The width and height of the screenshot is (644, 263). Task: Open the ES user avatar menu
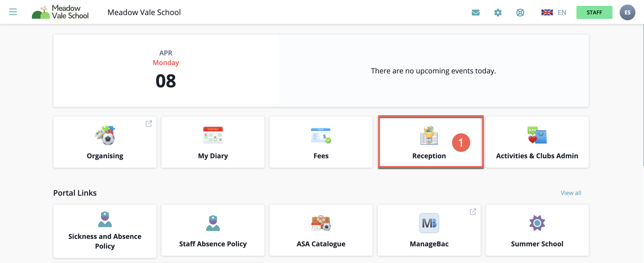(x=627, y=12)
